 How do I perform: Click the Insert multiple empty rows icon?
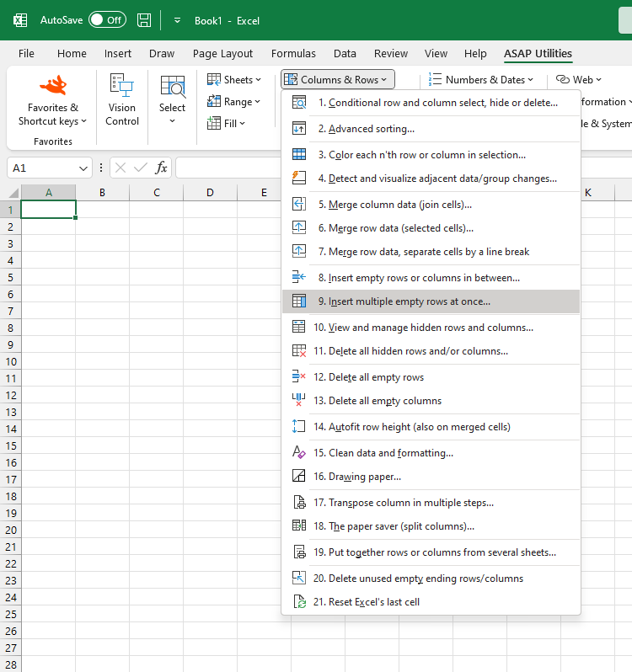click(x=299, y=301)
